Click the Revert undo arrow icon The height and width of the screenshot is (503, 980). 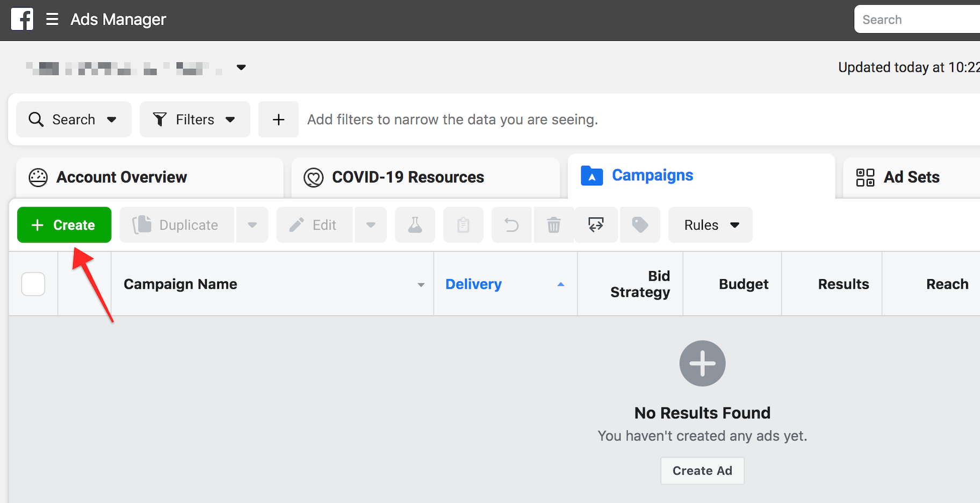(511, 225)
